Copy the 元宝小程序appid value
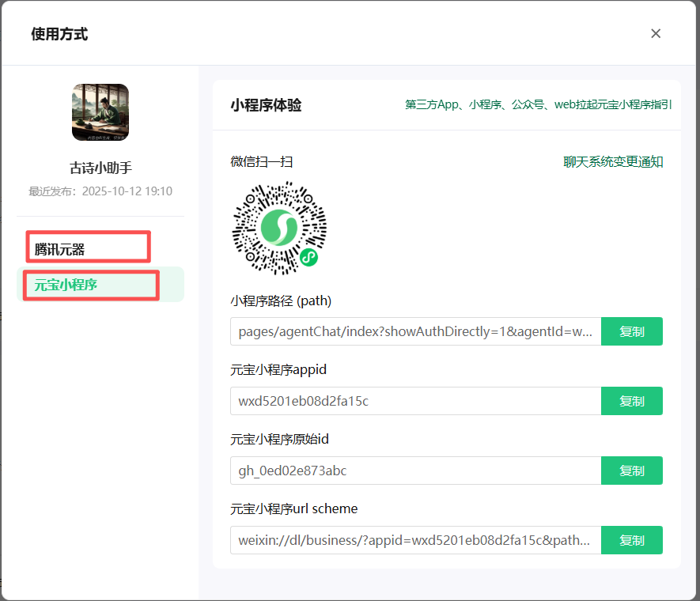This screenshot has height=601, width=700. [x=632, y=401]
